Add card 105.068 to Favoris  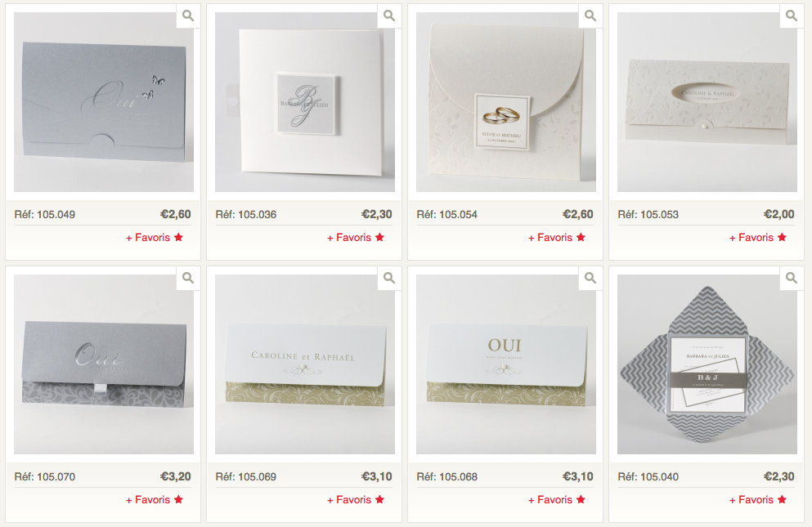point(557,500)
